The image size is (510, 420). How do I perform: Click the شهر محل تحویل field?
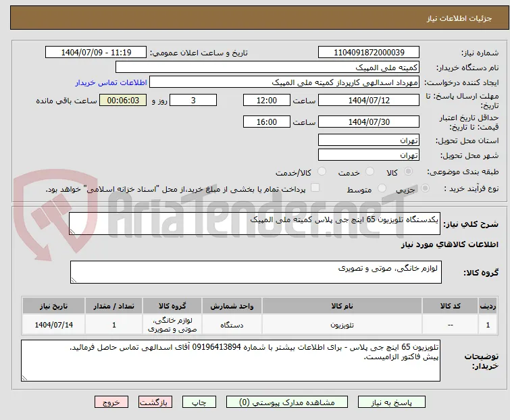pyautogui.click(x=369, y=155)
